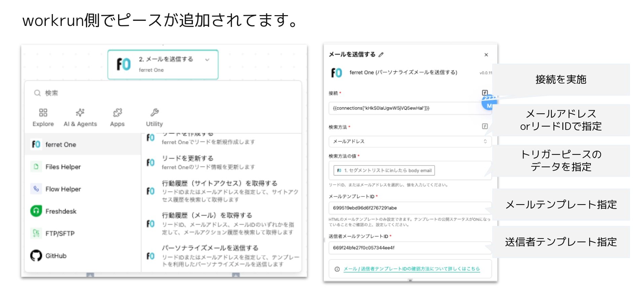Screen dimensions: 644x296
Task: Expand the chevron on メールを送信する node
Action: [x=207, y=60]
